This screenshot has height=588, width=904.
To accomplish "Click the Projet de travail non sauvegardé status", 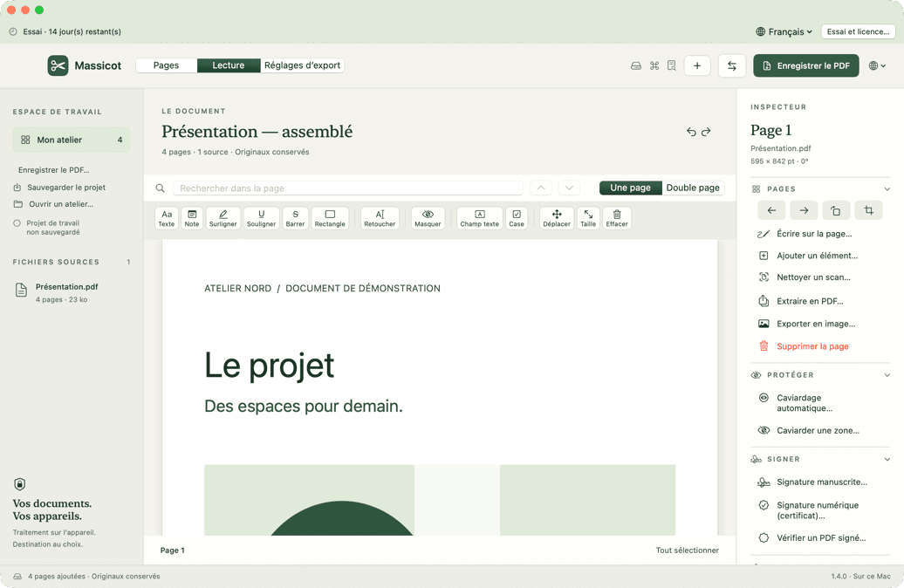I will point(47,228).
